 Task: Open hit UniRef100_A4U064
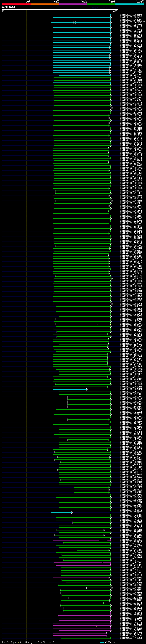tap(131, 638)
